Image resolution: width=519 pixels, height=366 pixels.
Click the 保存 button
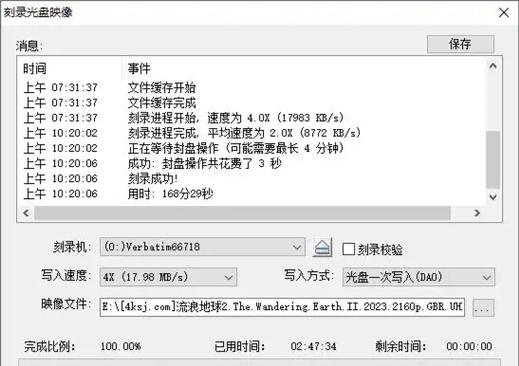[460, 44]
